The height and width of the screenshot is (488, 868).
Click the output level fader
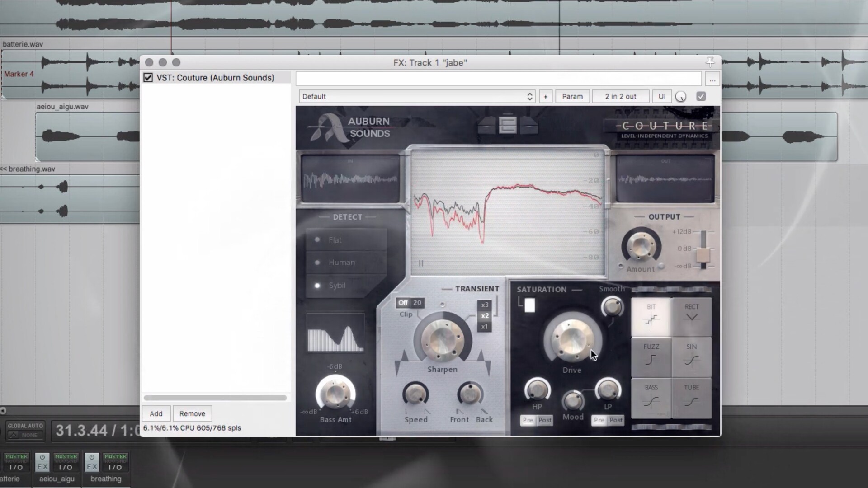point(703,255)
